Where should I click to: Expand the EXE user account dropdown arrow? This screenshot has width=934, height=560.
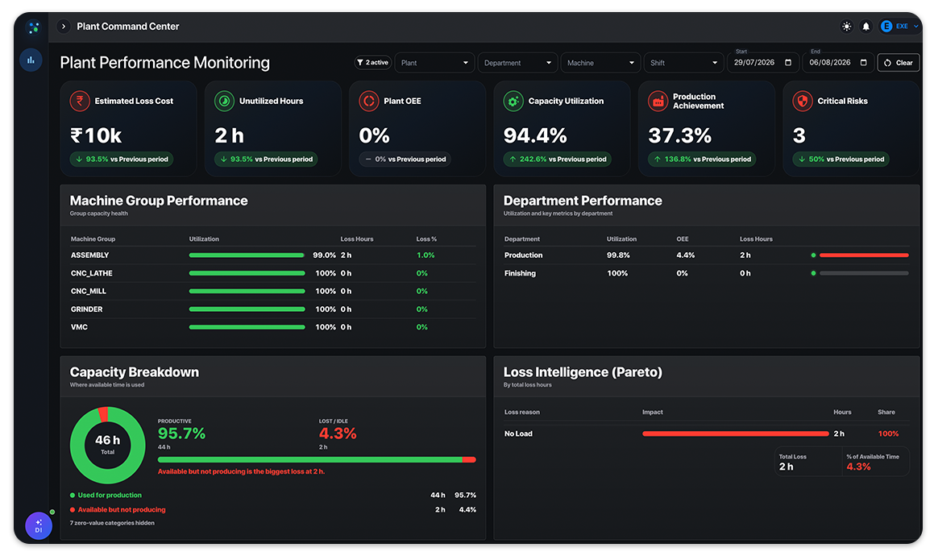(x=916, y=27)
